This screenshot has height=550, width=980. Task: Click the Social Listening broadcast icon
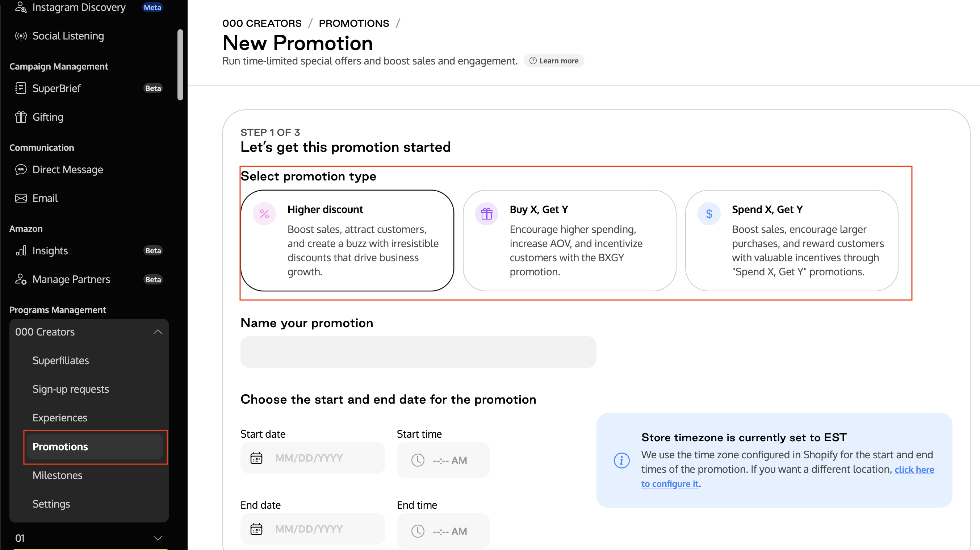coord(21,36)
